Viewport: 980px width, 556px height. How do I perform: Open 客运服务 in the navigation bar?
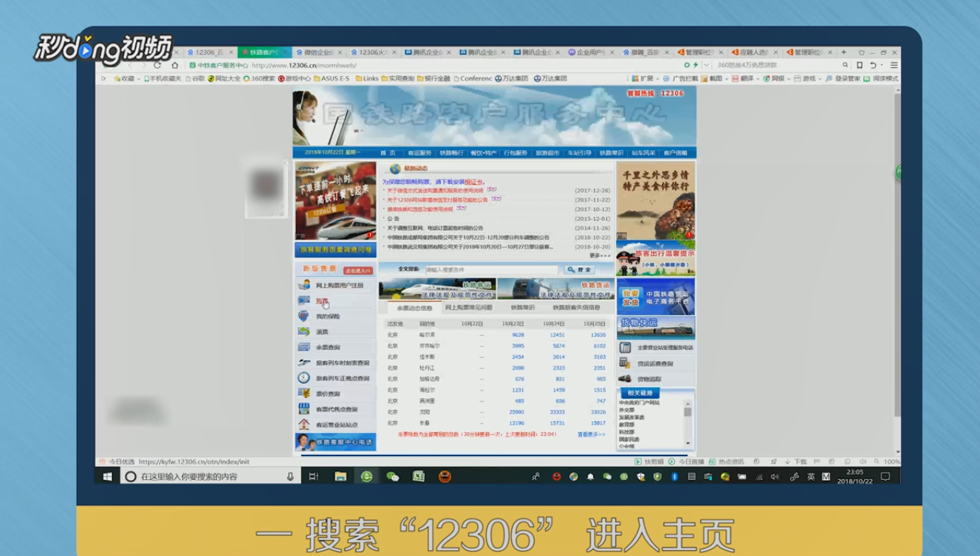click(x=419, y=153)
